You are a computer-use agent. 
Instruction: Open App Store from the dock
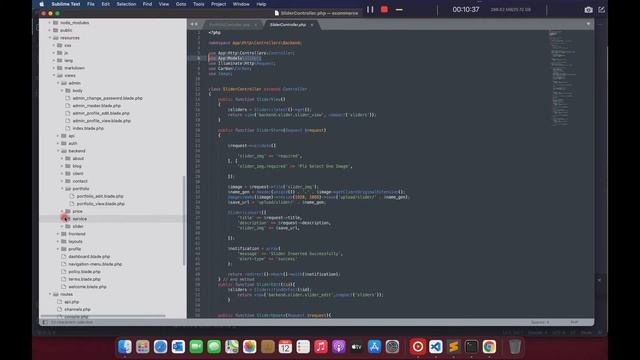[x=374, y=347]
